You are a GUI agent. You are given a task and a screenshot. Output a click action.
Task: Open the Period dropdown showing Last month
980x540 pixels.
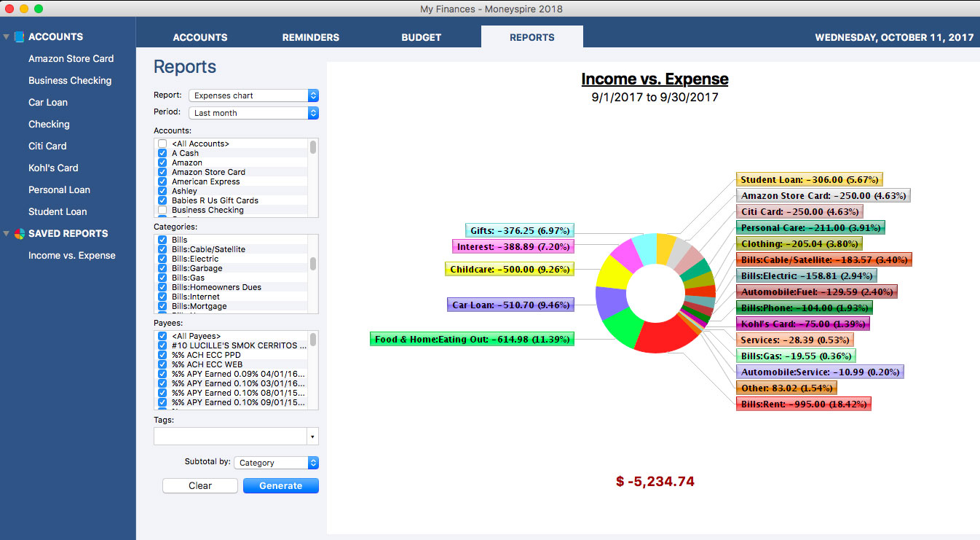253,113
